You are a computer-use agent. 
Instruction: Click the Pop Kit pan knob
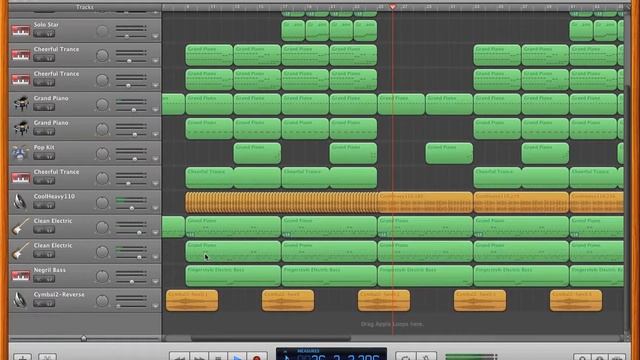click(102, 153)
